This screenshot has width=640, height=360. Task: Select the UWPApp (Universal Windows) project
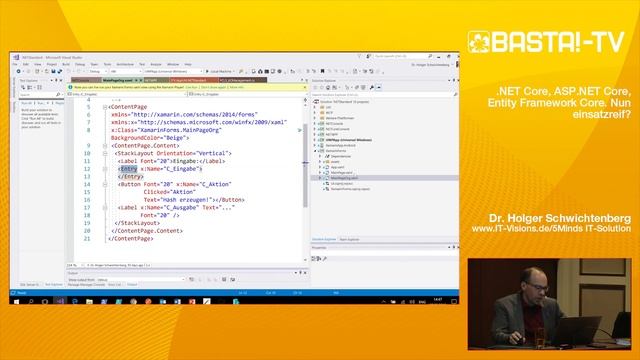click(348, 140)
